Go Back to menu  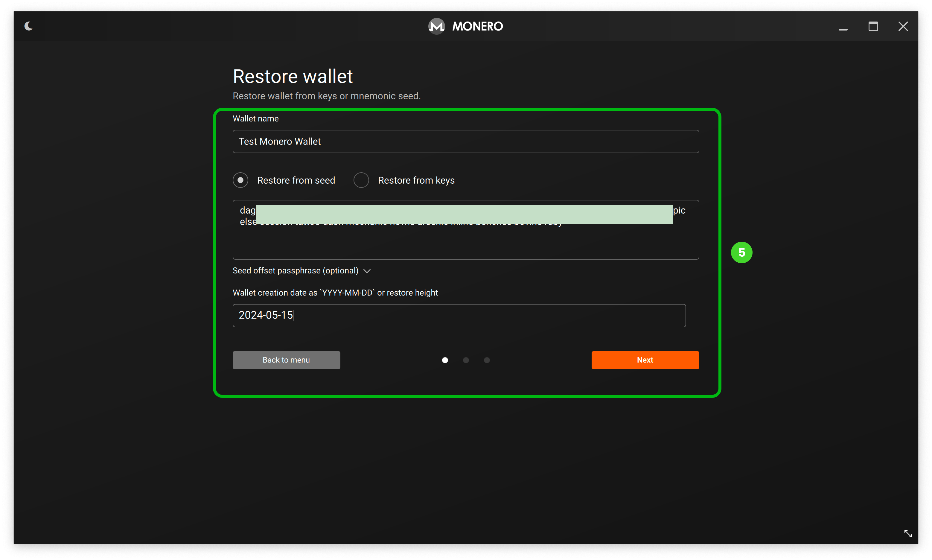pyautogui.click(x=286, y=360)
